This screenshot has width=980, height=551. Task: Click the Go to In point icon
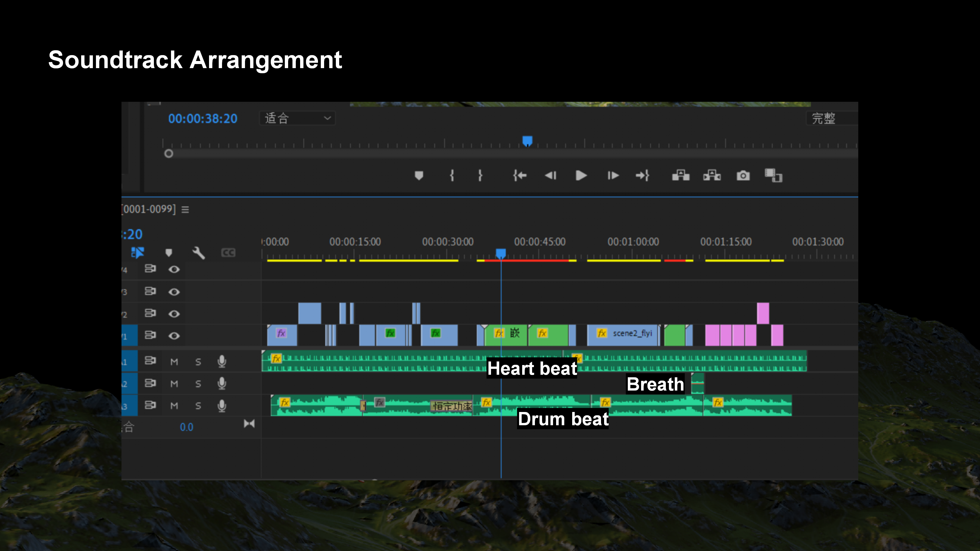click(520, 176)
